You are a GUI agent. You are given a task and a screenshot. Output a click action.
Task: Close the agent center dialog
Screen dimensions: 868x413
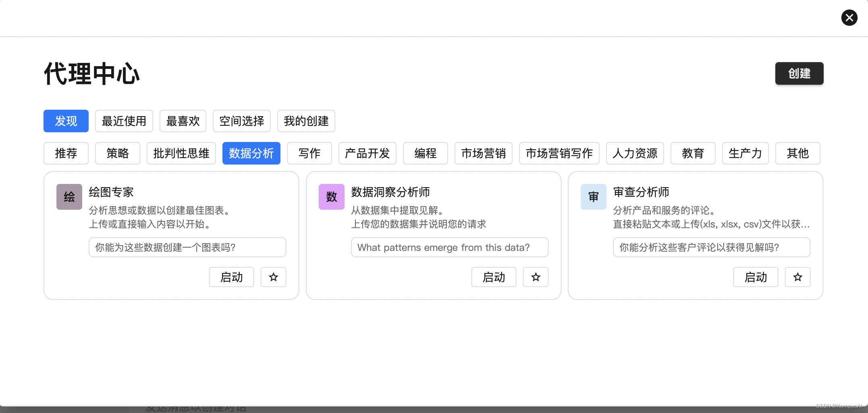tap(849, 18)
